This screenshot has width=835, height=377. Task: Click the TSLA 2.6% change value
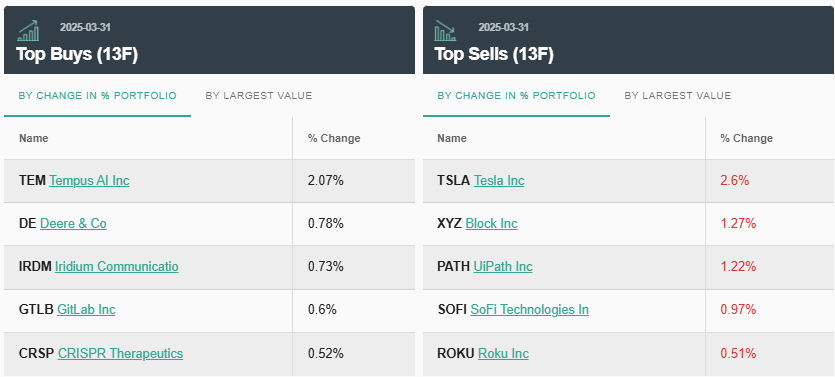[x=735, y=181]
